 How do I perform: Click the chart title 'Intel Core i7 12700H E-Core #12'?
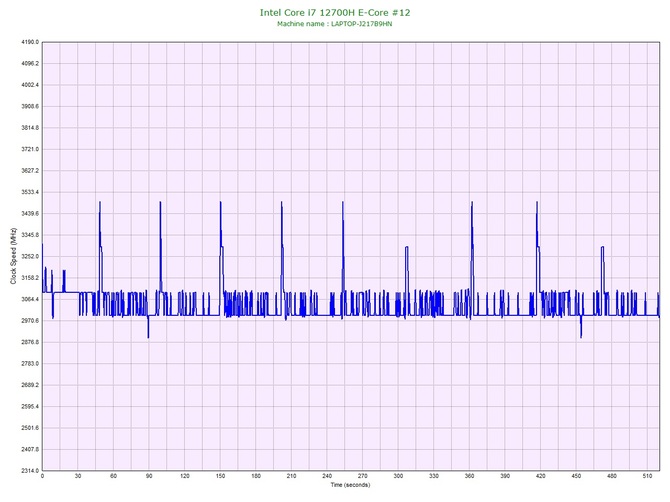click(335, 12)
